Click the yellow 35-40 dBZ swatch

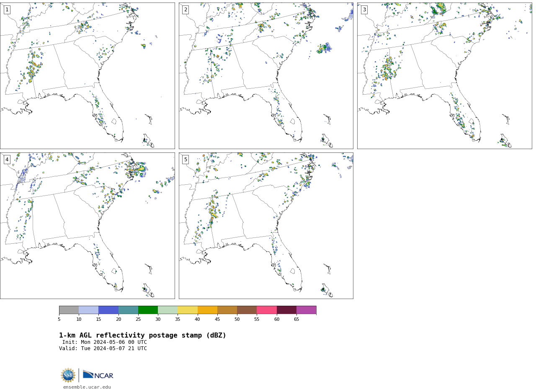188,310
